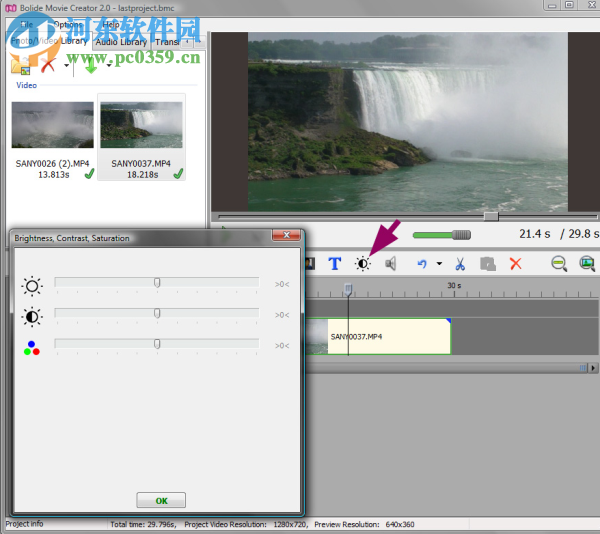
Task: Select SANY0037.MP4 video thumbnail
Action: click(141, 125)
